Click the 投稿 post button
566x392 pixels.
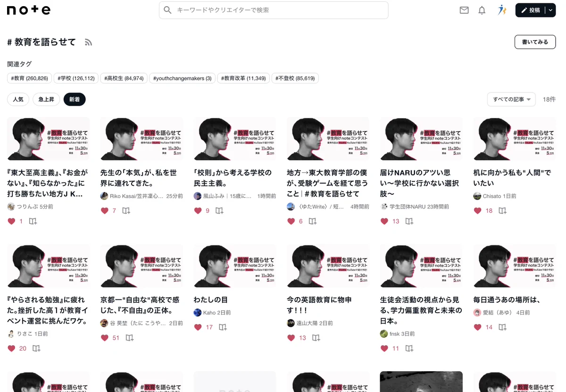coord(530,10)
